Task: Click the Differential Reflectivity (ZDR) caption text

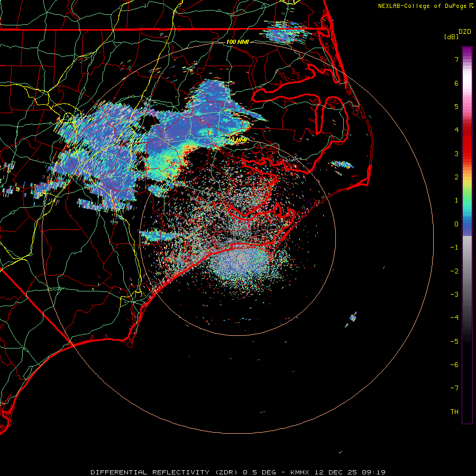Action: 165,472
